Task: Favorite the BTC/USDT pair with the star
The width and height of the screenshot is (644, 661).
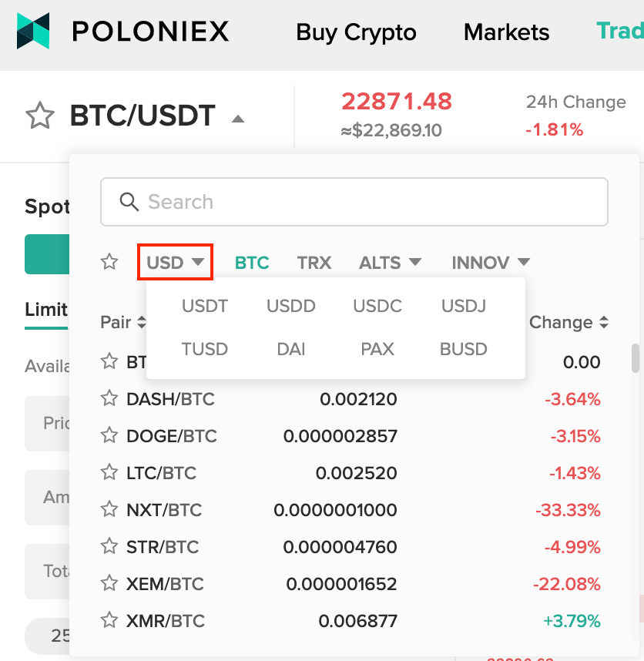Action: (x=40, y=115)
